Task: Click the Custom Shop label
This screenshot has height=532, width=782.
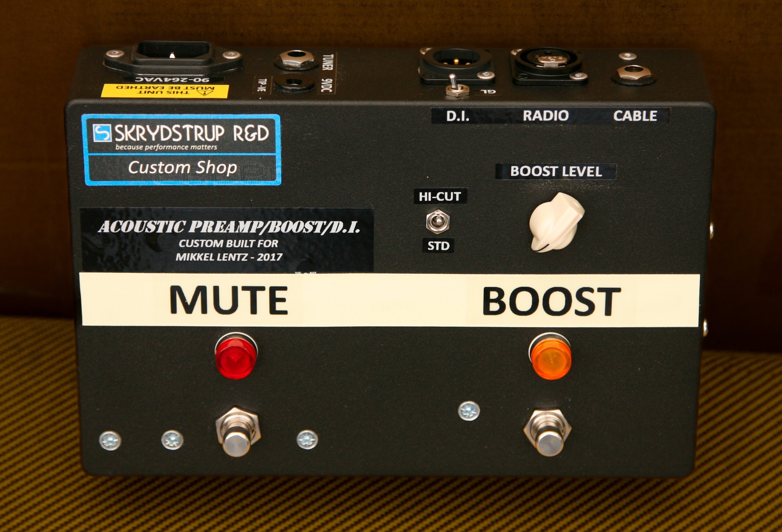Action: pos(182,168)
